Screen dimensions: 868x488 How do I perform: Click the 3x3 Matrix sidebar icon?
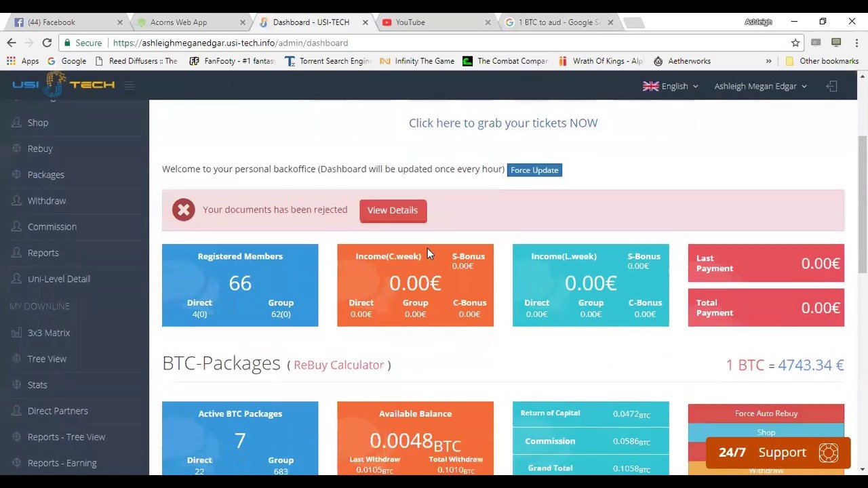click(x=16, y=333)
